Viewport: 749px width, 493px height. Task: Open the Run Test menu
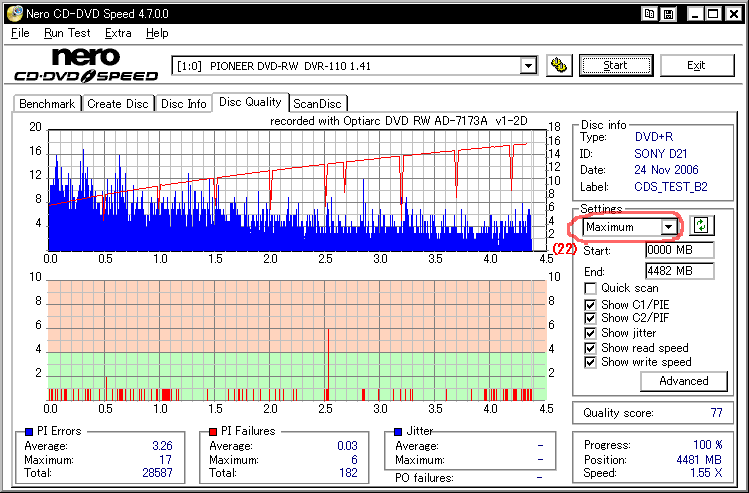67,33
